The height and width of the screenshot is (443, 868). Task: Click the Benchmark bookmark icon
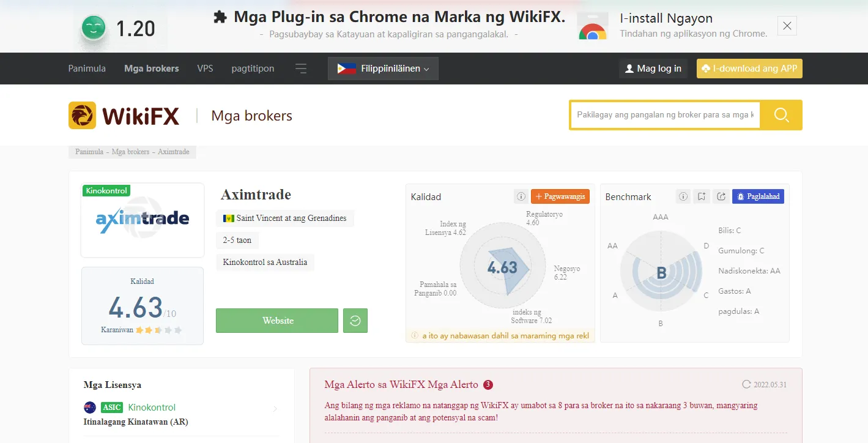tap(702, 196)
